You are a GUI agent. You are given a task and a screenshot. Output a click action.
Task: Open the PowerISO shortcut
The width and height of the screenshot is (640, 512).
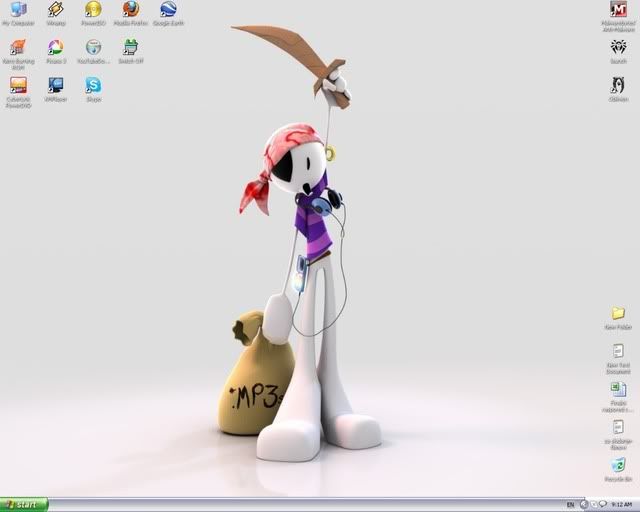click(x=93, y=11)
